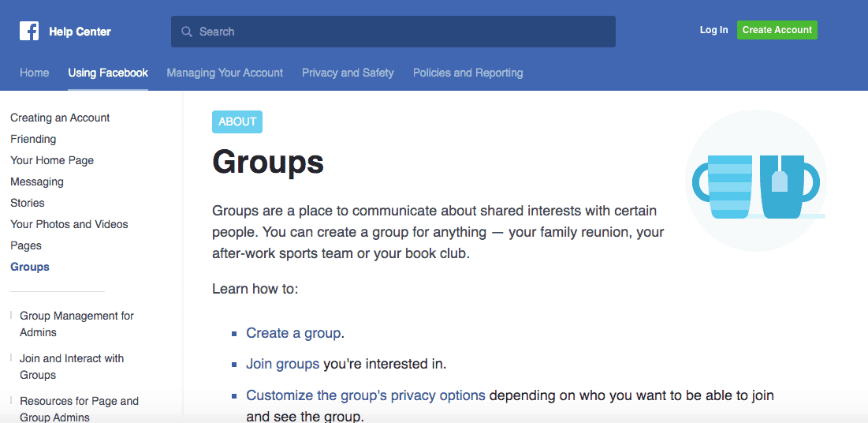Click the ABOUT badge above Groups
This screenshot has width=868, height=423.
tap(237, 122)
